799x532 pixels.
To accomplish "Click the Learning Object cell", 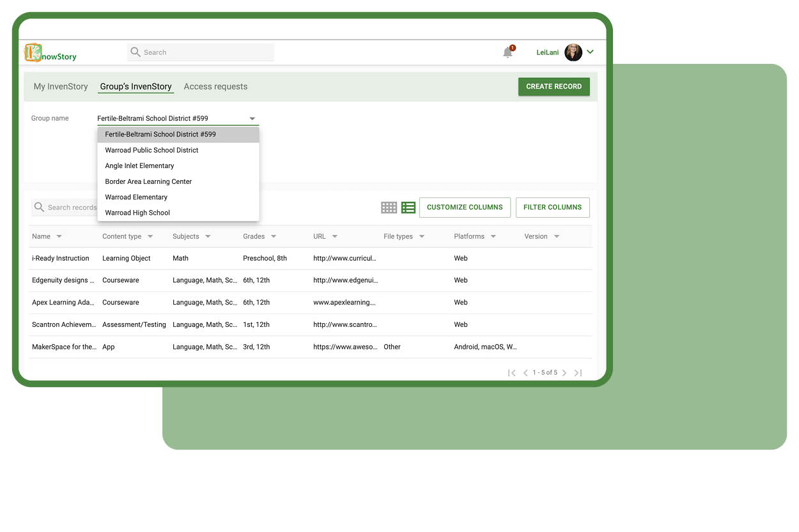I will (x=127, y=258).
